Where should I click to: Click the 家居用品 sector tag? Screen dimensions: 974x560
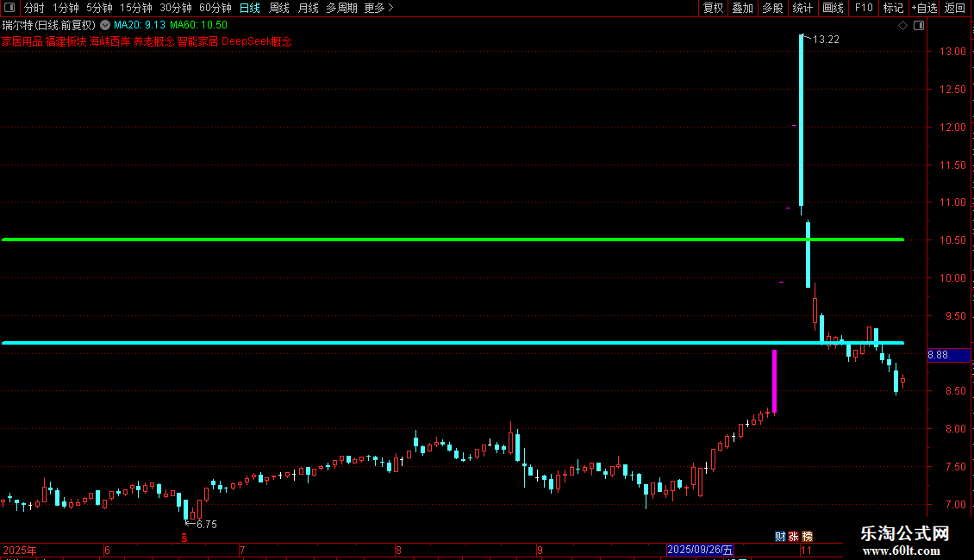[22, 41]
